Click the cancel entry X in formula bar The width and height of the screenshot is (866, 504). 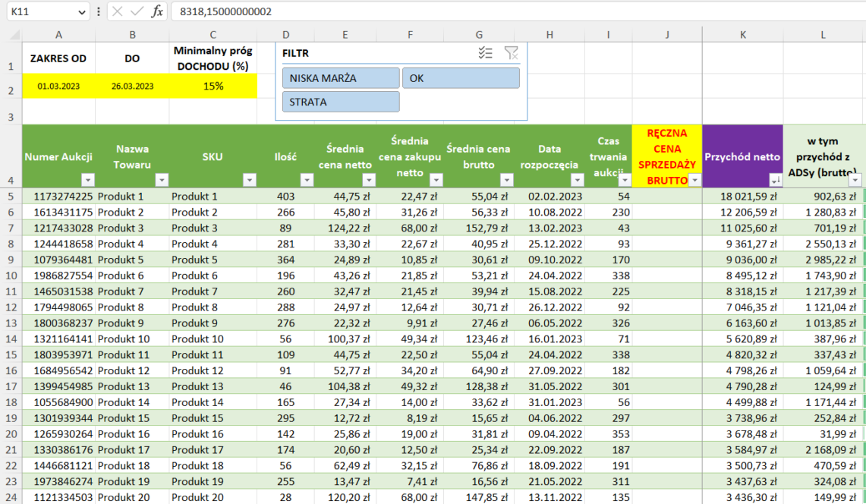coord(117,11)
